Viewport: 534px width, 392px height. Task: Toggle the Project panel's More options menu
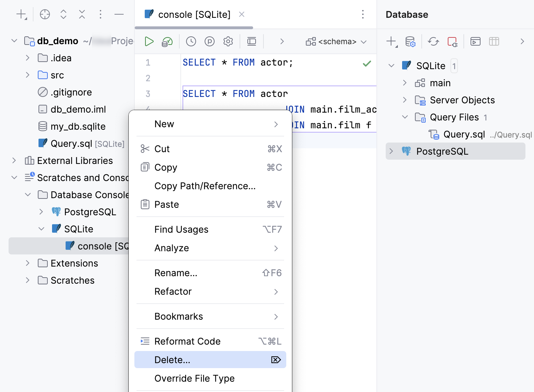click(101, 14)
